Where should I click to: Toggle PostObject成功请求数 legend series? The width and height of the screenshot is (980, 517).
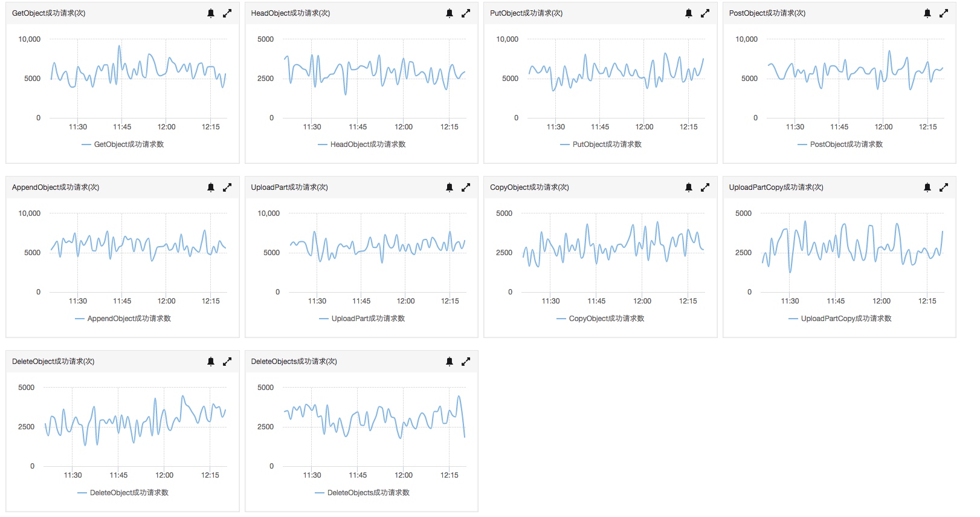pyautogui.click(x=840, y=145)
